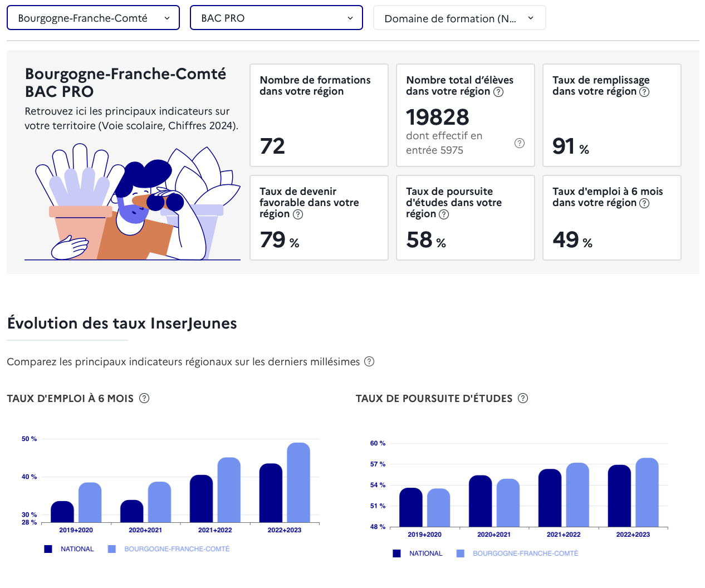Toggle NATIONAL legend in emploi chart
Image resolution: width=705 pixels, height=588 pixels.
point(69,549)
